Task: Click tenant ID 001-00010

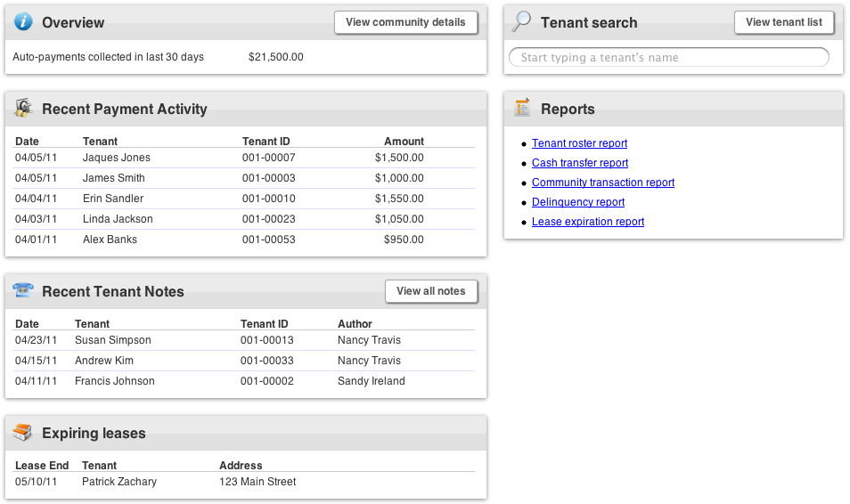Action: tap(269, 199)
